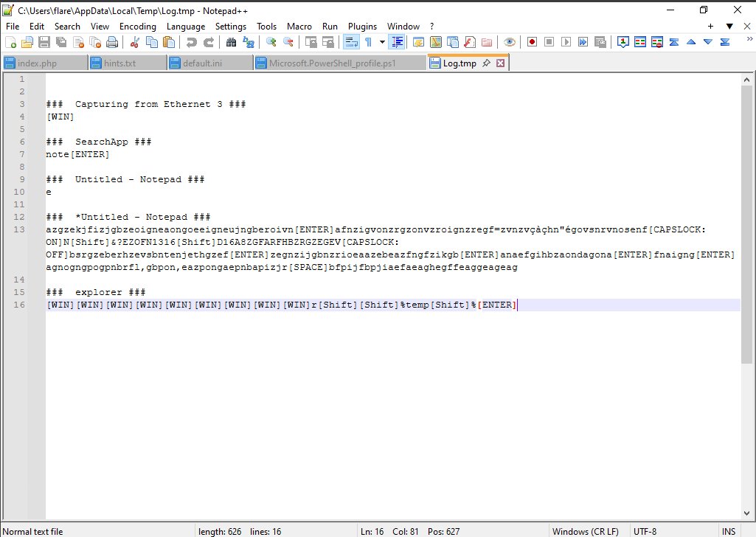756x537 pixels.
Task: Open the Find dialog via binoculars icon
Action: pos(230,42)
